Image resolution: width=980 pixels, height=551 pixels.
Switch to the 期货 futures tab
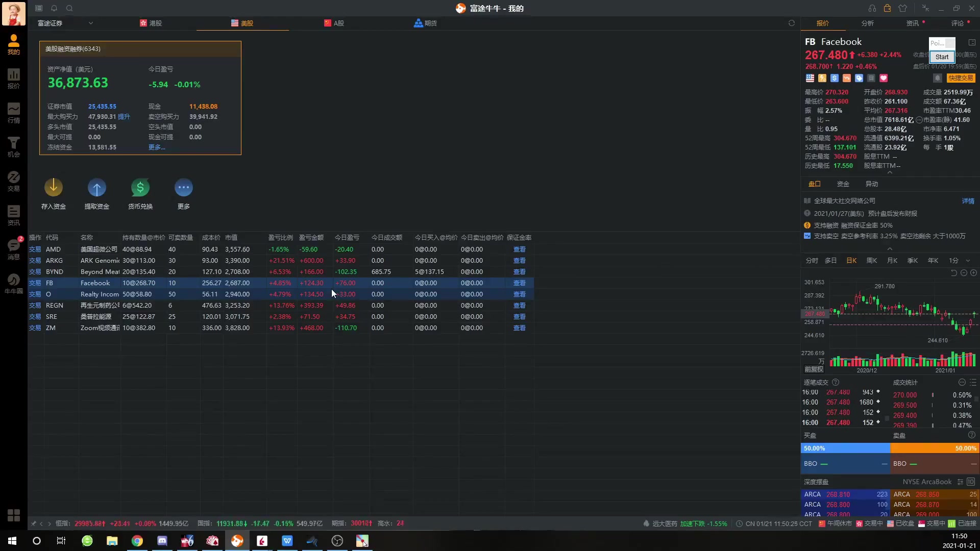(426, 23)
